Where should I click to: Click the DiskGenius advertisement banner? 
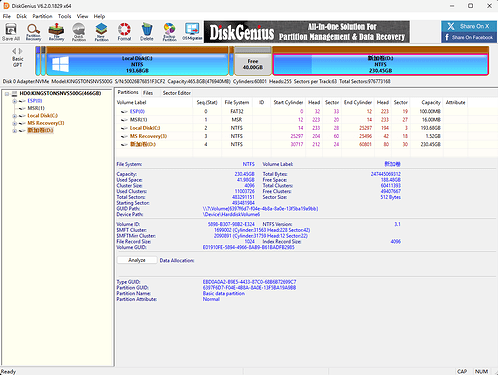coord(307,32)
